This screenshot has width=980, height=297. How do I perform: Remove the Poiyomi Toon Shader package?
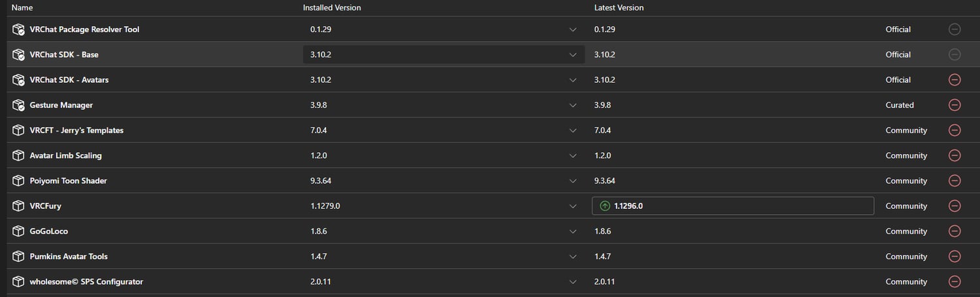(954, 181)
